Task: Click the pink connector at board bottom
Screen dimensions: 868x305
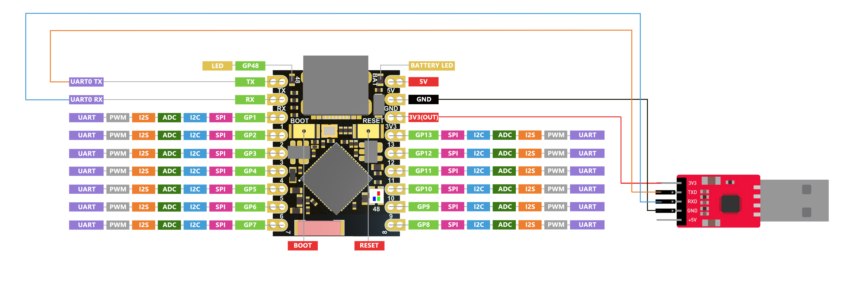Action: click(x=319, y=228)
